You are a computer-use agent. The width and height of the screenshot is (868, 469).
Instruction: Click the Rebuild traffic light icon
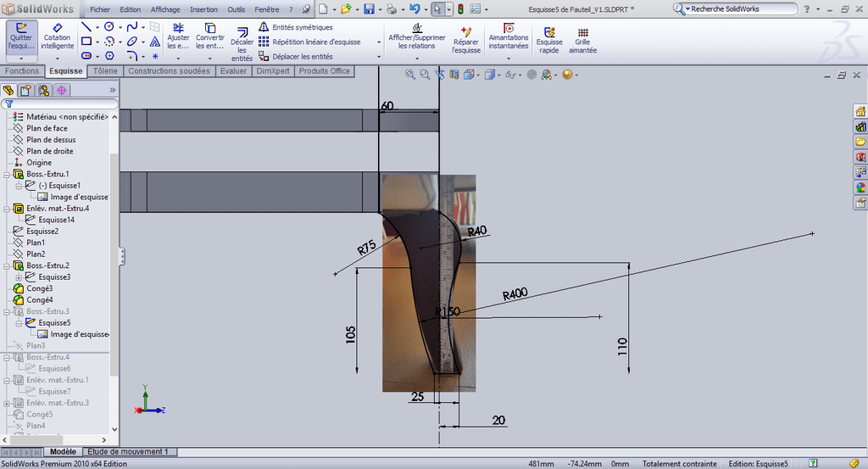(x=460, y=8)
